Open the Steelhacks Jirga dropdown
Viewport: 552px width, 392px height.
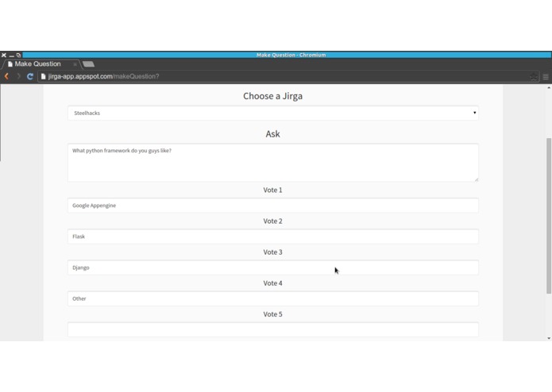point(273,113)
